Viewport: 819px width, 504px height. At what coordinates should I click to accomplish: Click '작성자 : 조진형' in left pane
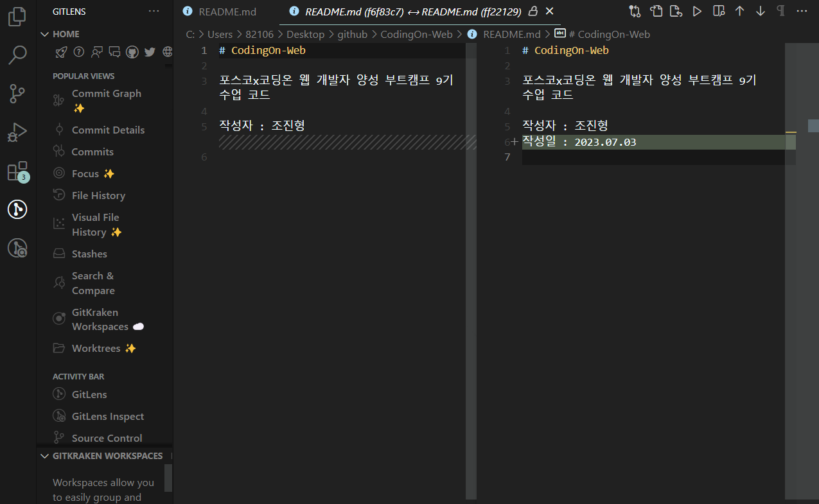262,125
